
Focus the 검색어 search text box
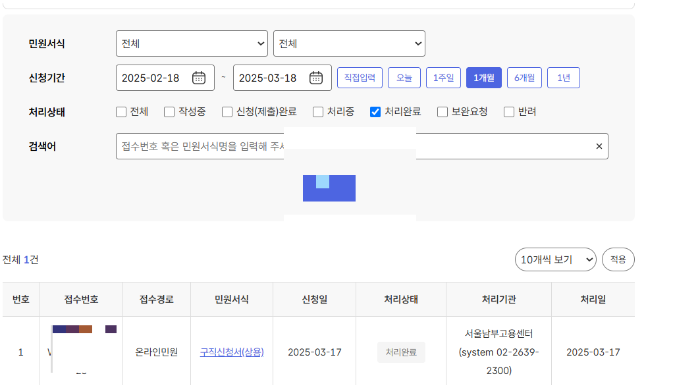click(x=362, y=146)
